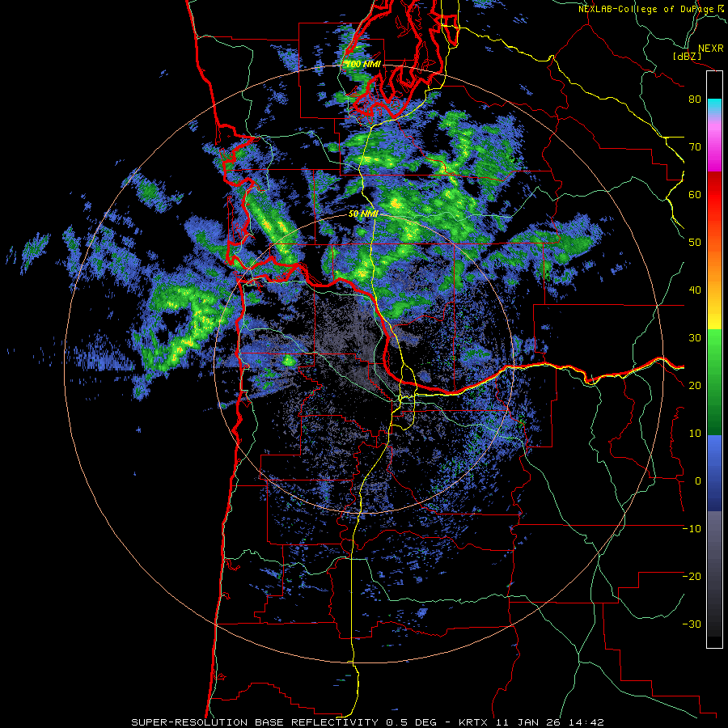
Task: Click the SUPER-RESOLUTION BASE REFLECTIVITY caption text
Action: tap(255, 722)
